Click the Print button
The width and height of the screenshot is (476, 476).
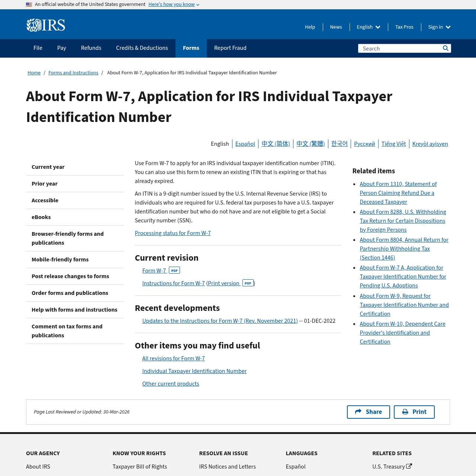pyautogui.click(x=414, y=412)
